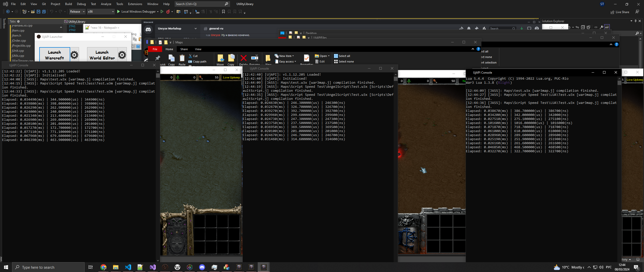644x272 pixels.
Task: Open Chrome from the Windows taskbar
Action: pos(103,267)
